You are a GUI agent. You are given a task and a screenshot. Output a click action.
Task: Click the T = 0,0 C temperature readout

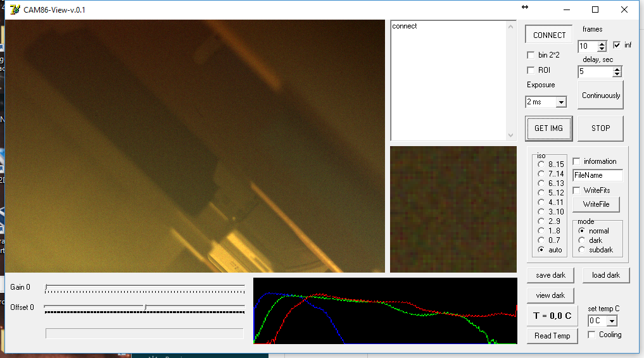[x=552, y=316]
